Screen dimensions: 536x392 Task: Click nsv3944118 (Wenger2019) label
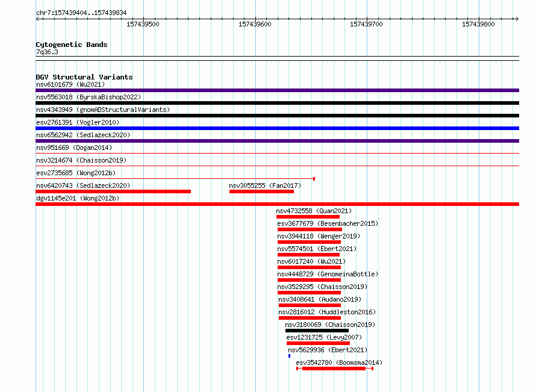(x=319, y=236)
